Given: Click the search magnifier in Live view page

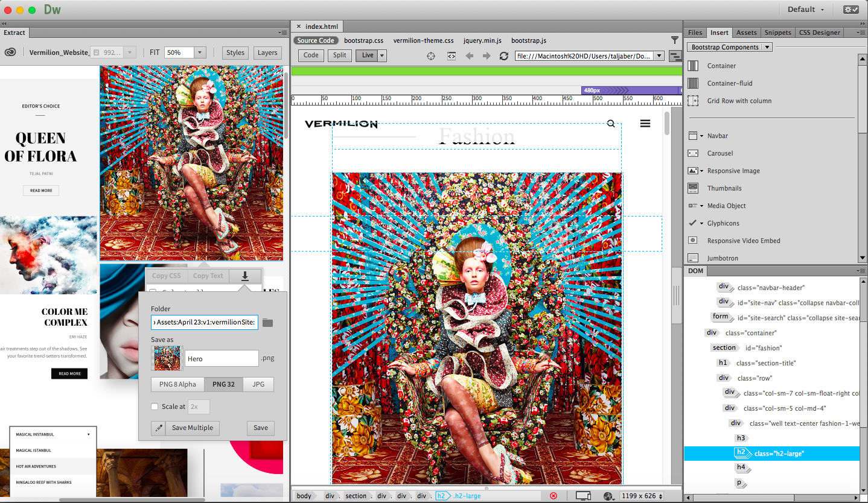Looking at the screenshot, I should pyautogui.click(x=611, y=124).
